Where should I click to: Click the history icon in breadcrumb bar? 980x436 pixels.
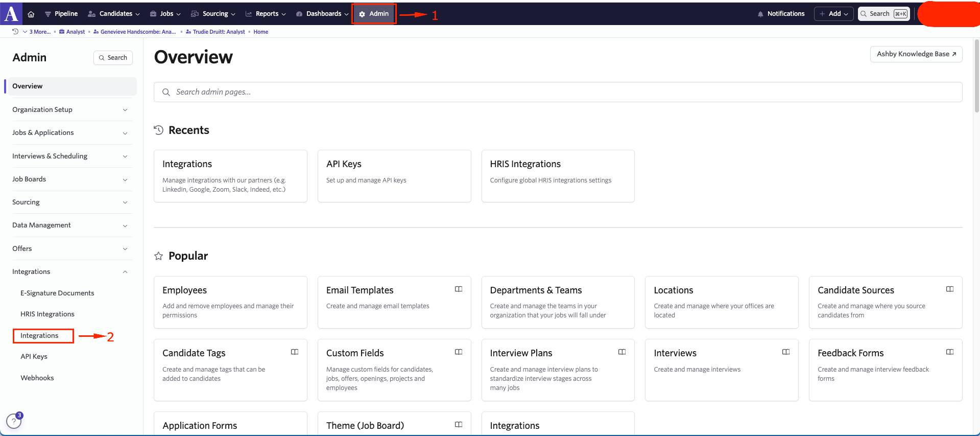[x=15, y=32]
